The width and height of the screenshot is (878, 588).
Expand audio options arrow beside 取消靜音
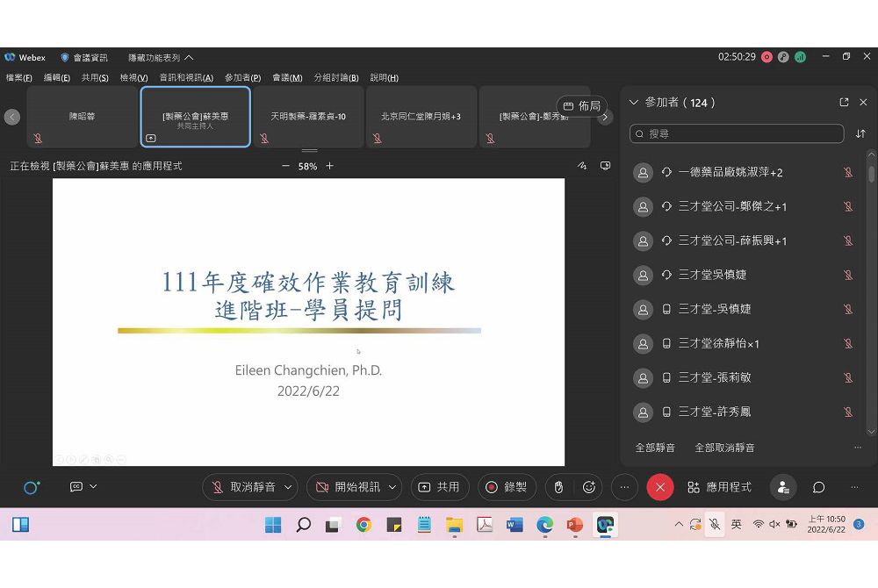point(288,487)
